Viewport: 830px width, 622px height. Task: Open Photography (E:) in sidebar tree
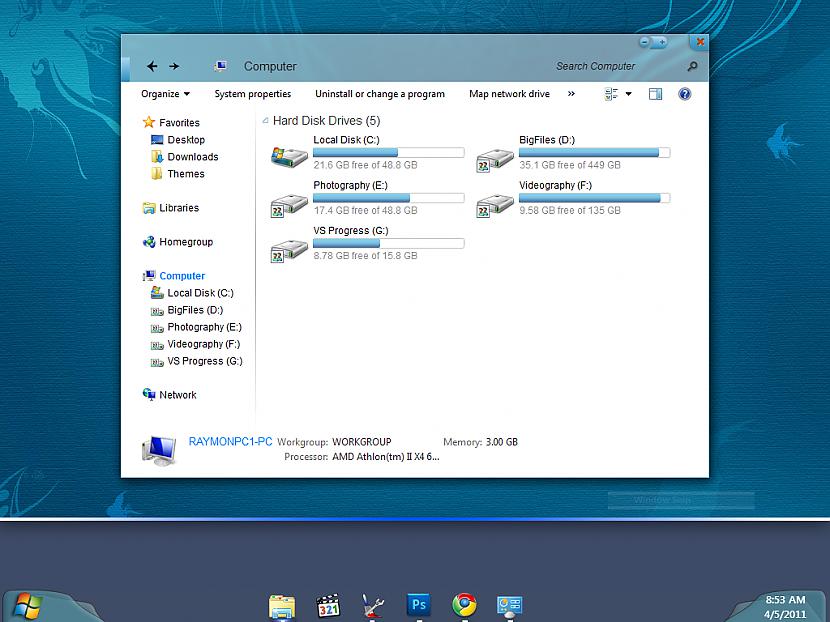204,327
